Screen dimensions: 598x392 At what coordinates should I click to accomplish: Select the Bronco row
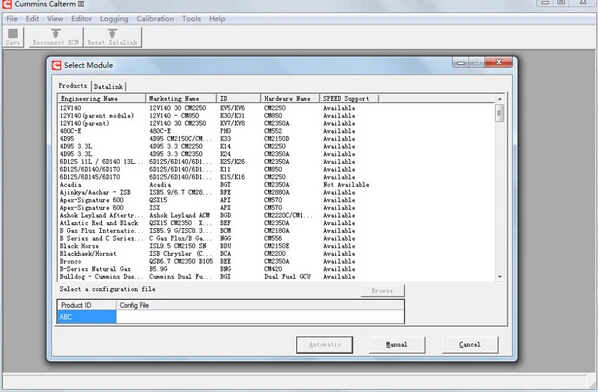tap(277, 261)
